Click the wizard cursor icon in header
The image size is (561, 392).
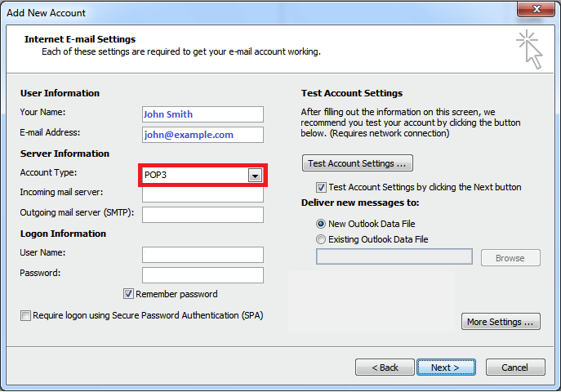[529, 50]
